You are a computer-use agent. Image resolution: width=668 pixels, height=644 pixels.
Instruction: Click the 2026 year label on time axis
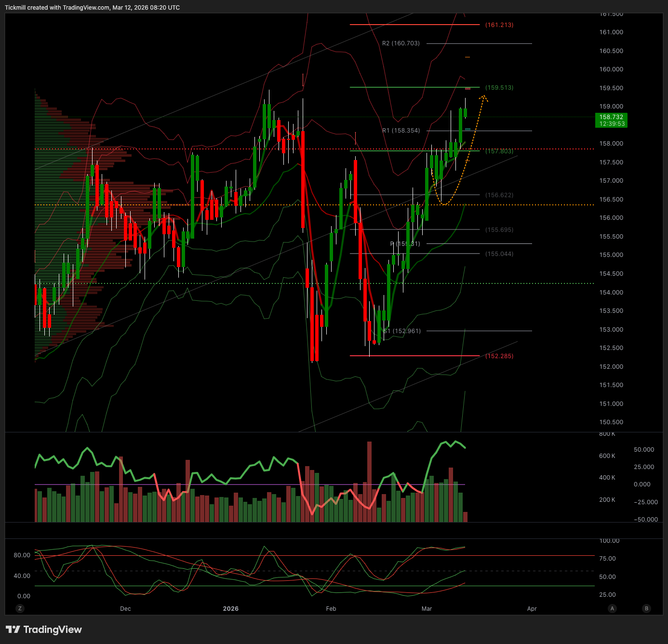click(x=231, y=609)
